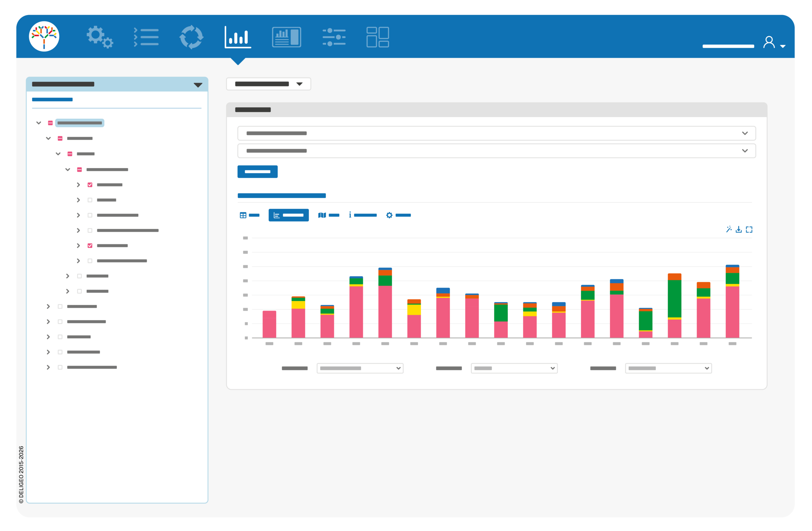Open the double-gears settings icon in header
This screenshot has height=531, width=812.
click(100, 37)
